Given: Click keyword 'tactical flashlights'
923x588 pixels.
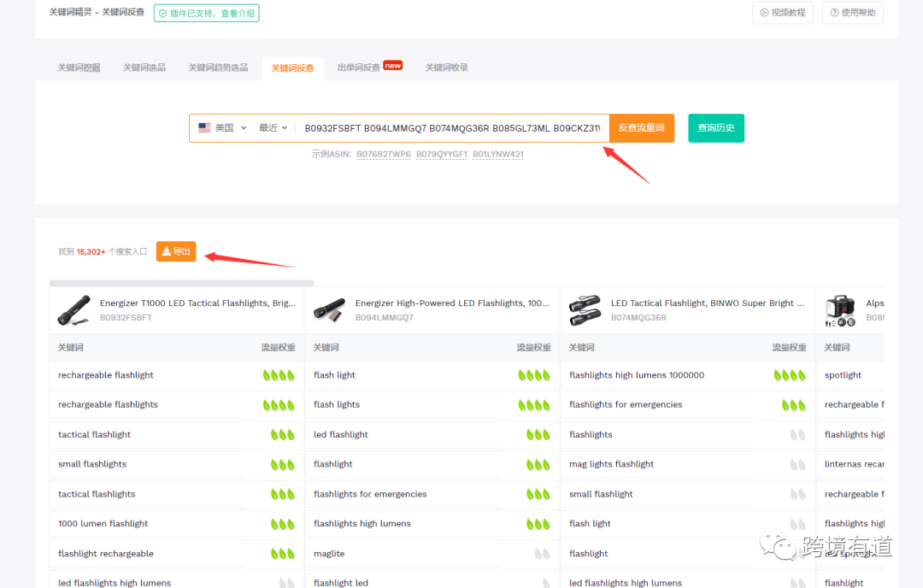Looking at the screenshot, I should pos(97,494).
